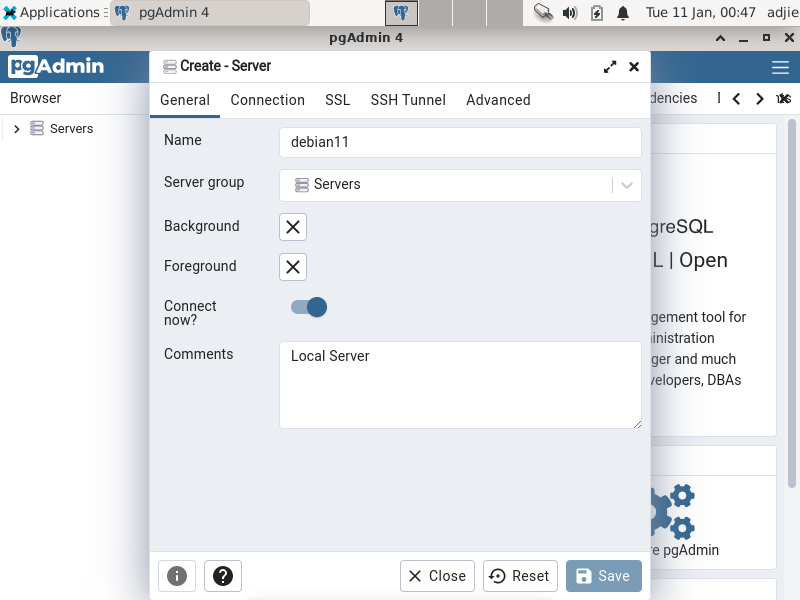Image resolution: width=800 pixels, height=600 pixels.
Task: Click the battery power tray icon
Action: (596, 12)
